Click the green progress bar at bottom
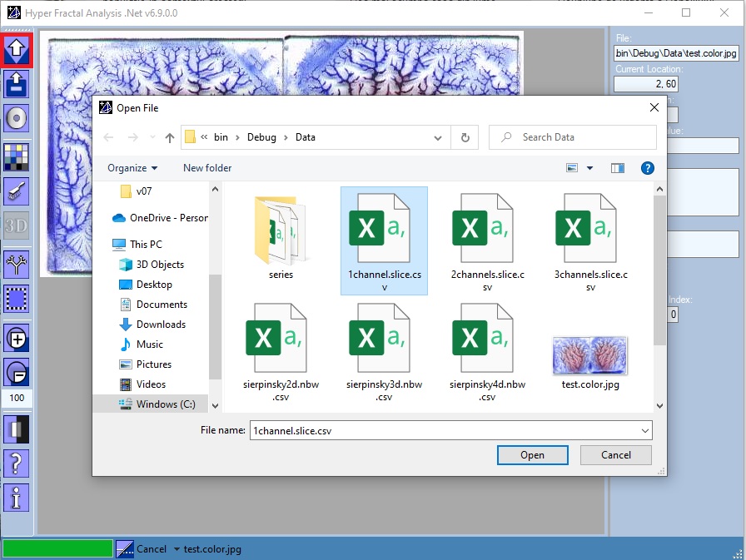The height and width of the screenshot is (560, 746). [x=57, y=548]
